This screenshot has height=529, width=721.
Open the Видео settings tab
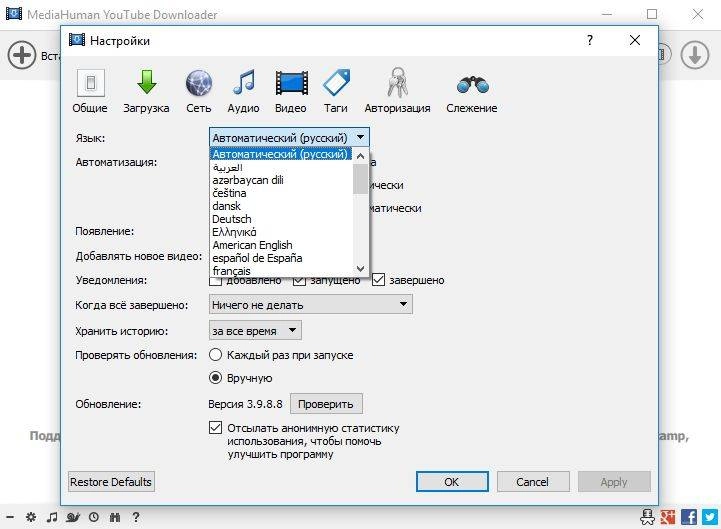tap(291, 91)
